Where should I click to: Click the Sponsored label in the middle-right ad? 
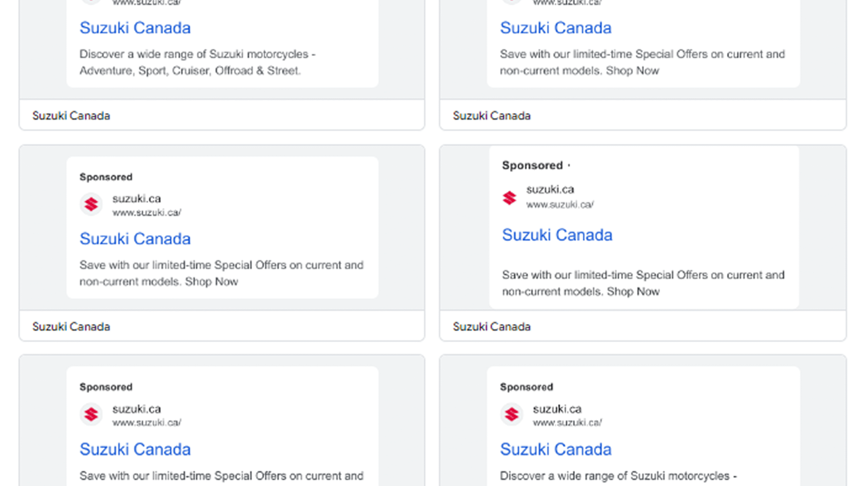click(x=532, y=166)
